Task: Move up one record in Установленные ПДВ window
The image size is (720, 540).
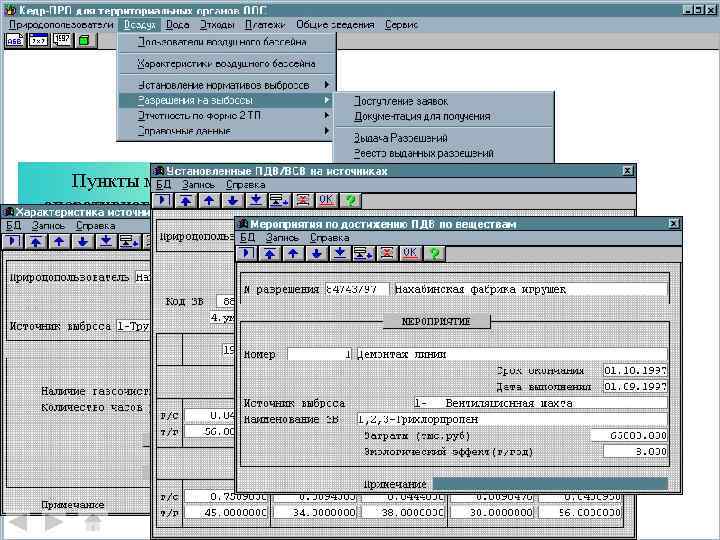Action: click(209, 200)
